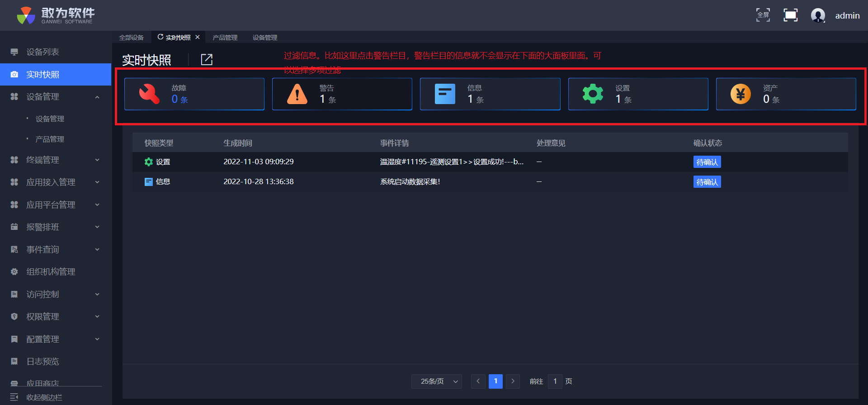868x405 pixels.
Task: Switch to the 产品管理 tab
Action: [x=225, y=38]
